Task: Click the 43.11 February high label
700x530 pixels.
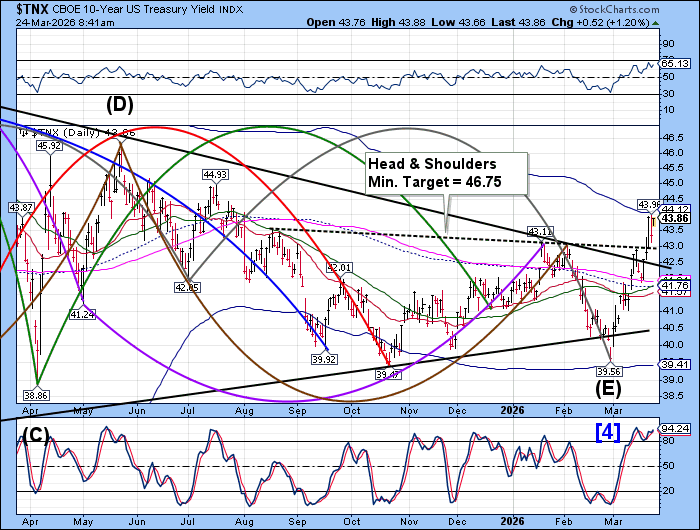Action: (x=540, y=232)
